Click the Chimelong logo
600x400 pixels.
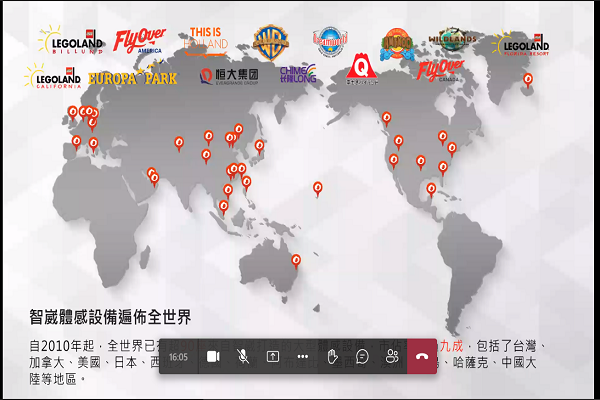[298, 74]
